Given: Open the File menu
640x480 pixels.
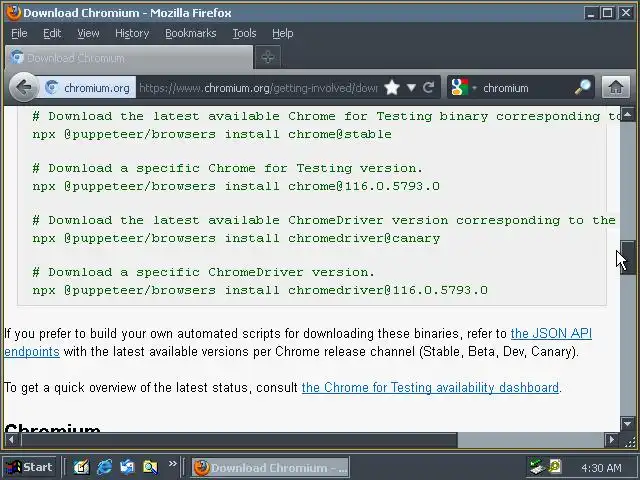Looking at the screenshot, I should tap(19, 33).
